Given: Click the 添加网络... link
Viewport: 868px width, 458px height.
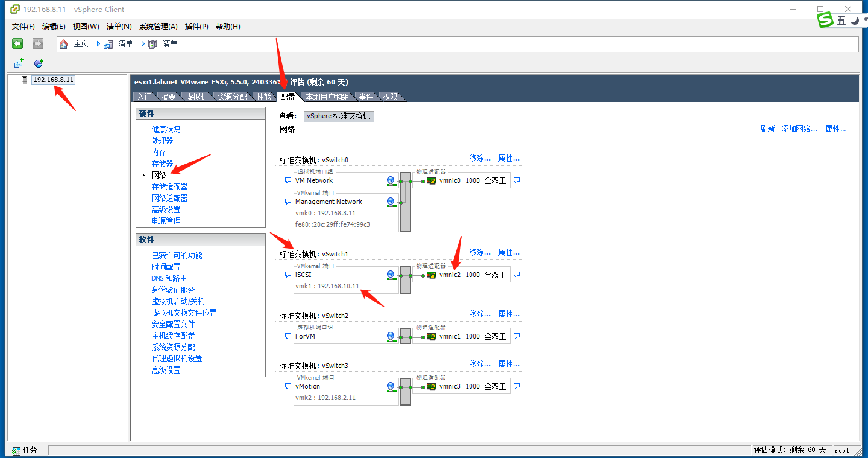Looking at the screenshot, I should (x=799, y=129).
